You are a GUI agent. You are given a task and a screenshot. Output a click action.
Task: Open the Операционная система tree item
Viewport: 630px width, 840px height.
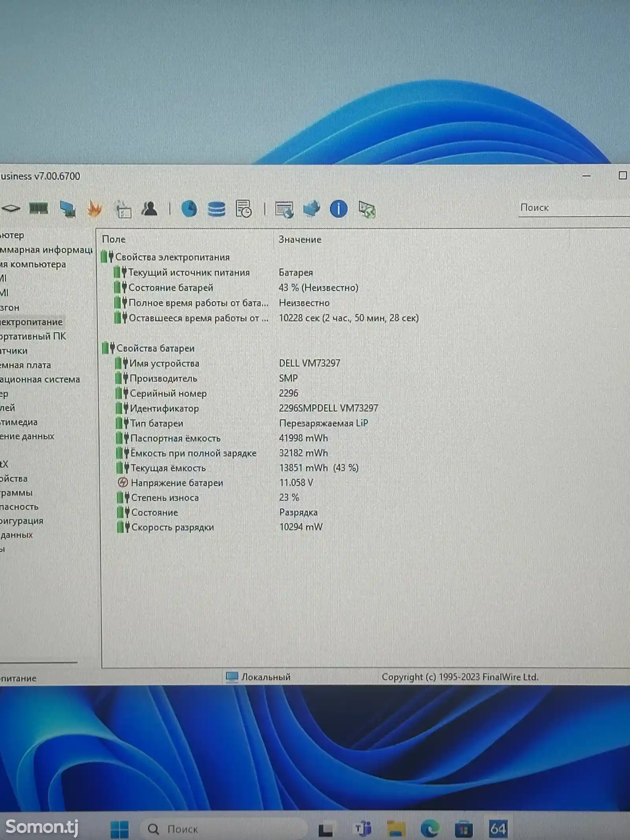(x=40, y=379)
